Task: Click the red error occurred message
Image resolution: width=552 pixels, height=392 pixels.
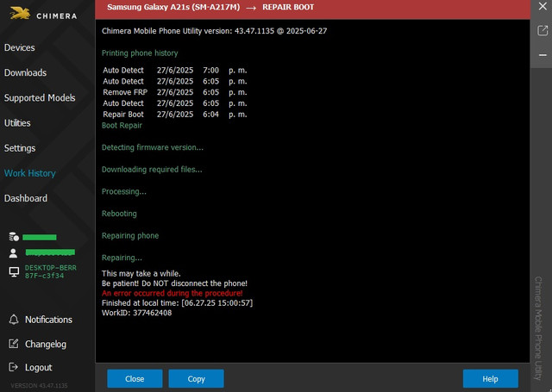Action: click(172, 293)
